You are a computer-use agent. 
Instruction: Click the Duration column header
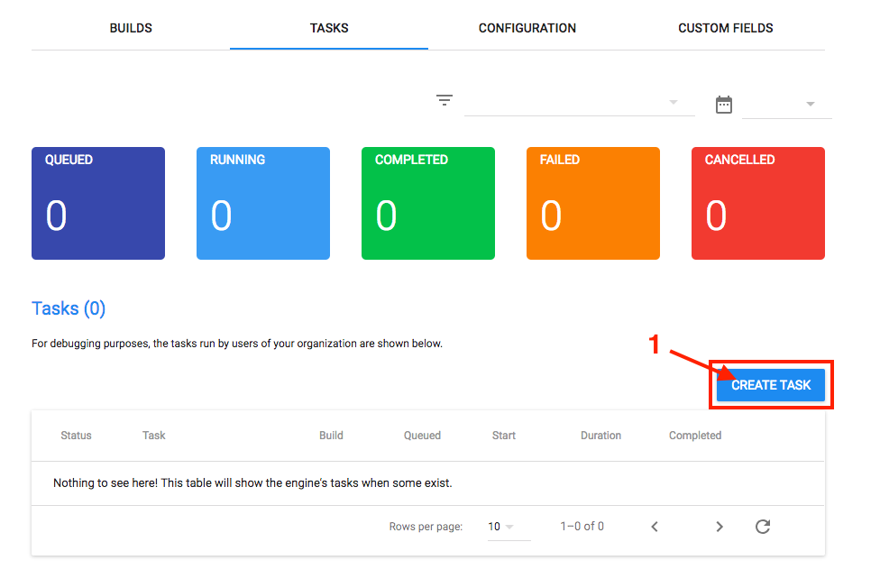(600, 436)
